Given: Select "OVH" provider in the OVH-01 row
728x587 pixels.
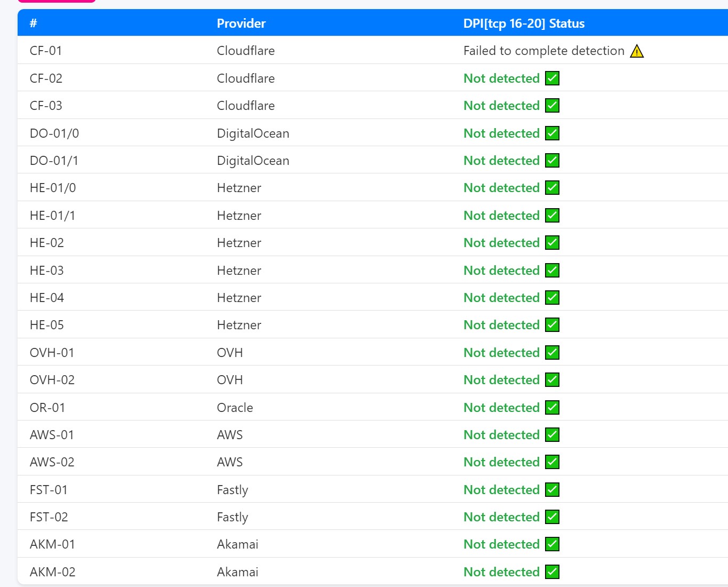Looking at the screenshot, I should (230, 353).
